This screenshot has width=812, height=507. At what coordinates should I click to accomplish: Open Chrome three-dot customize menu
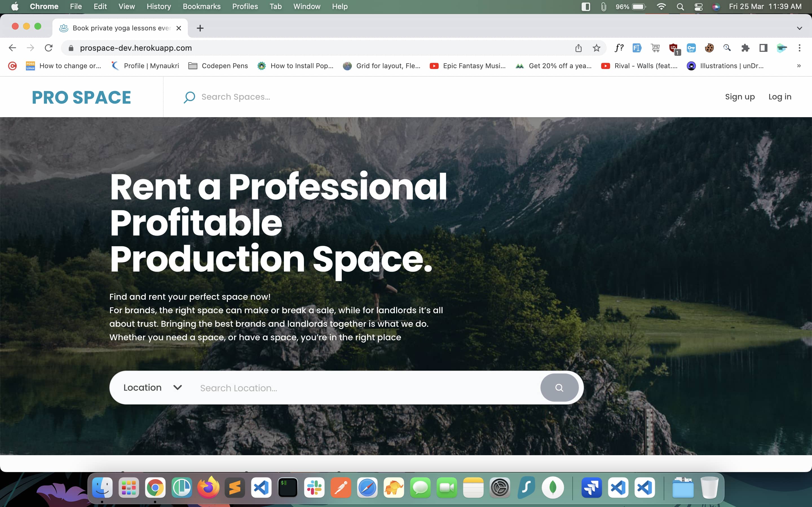coord(799,48)
